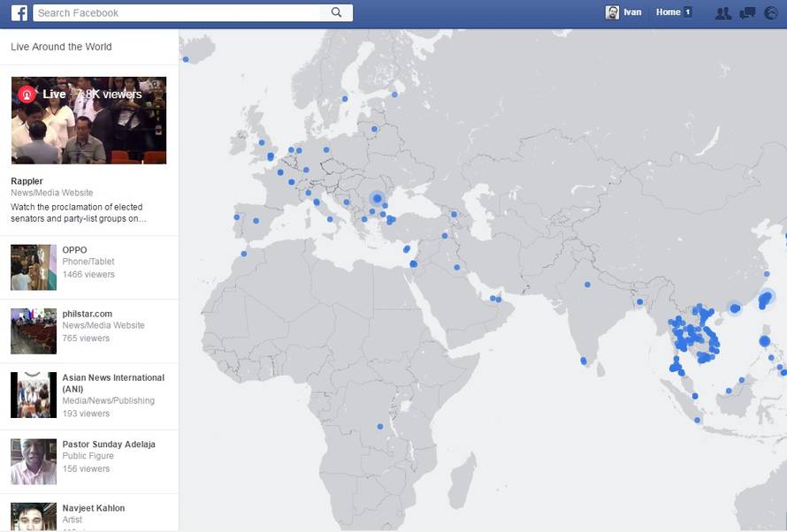Click the Search Facebook input field
The width and height of the screenshot is (787, 532).
[177, 12]
